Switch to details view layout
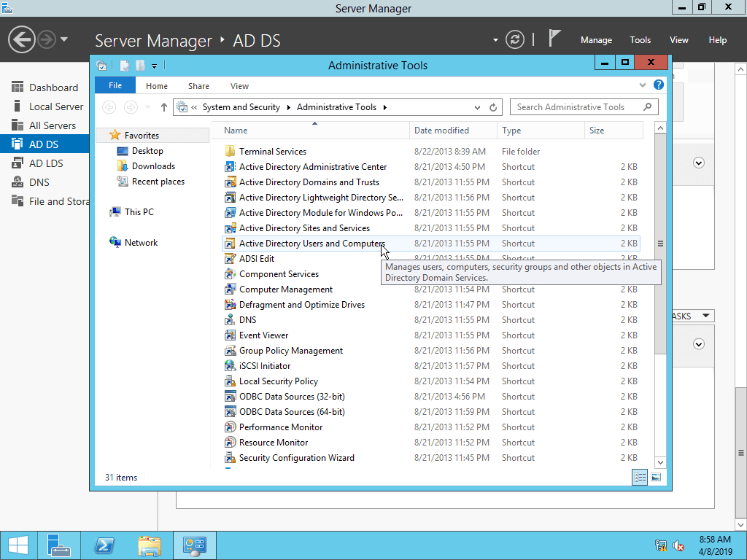 tap(640, 477)
